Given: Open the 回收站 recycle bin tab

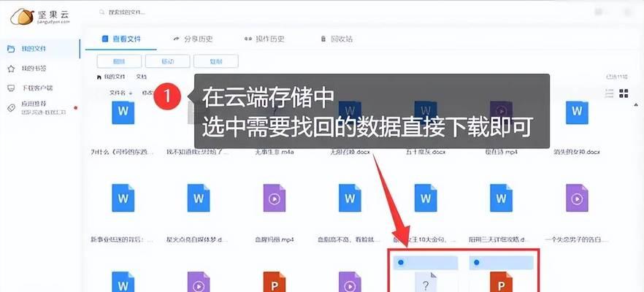Looking at the screenshot, I should 337,39.
